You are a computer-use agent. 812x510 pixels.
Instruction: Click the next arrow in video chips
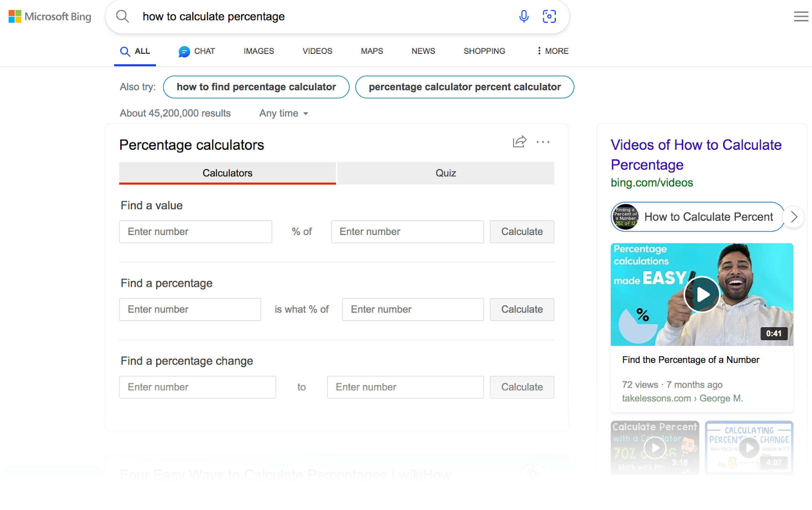coord(794,217)
